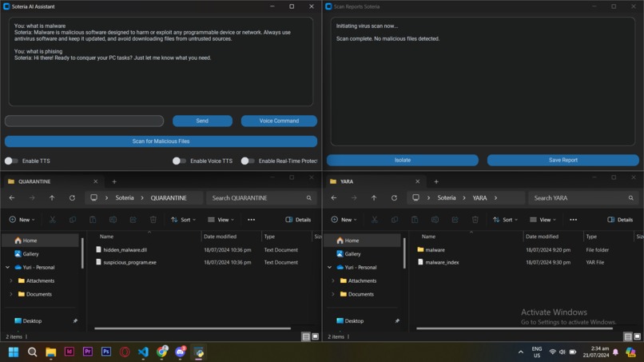
Task: Toggle Details pane in QUARANTINE window
Action: pyautogui.click(x=298, y=220)
